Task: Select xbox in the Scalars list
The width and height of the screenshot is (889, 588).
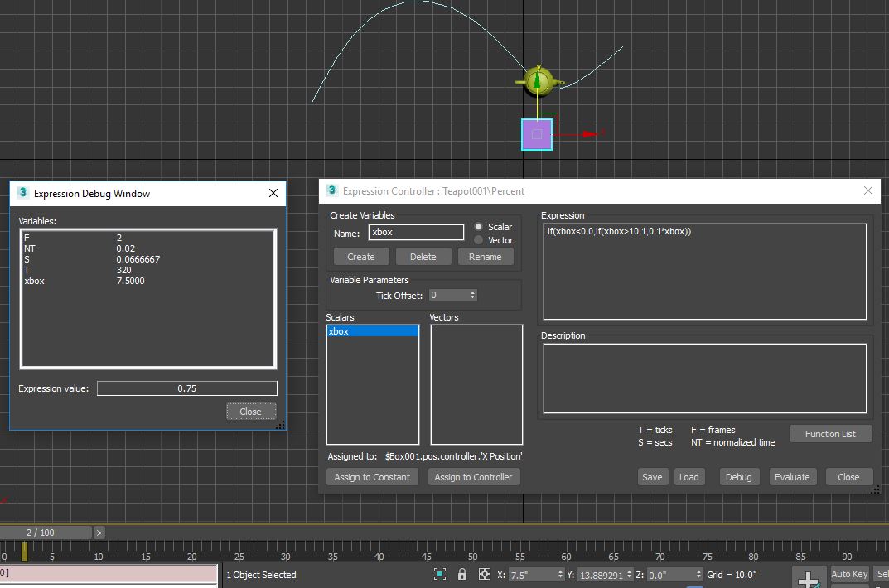Action: coord(371,330)
